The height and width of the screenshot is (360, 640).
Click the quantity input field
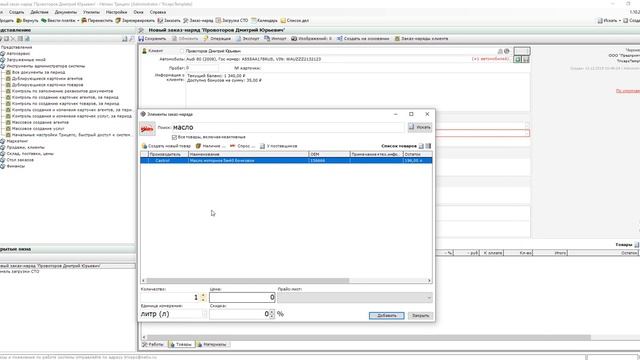[x=170, y=298]
